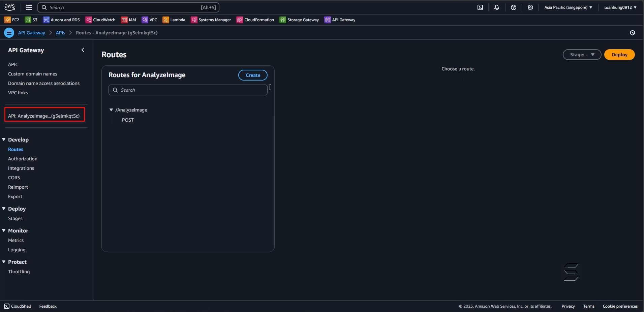The image size is (644, 312).
Task: Open S3 service shortcut
Action: pos(31,20)
